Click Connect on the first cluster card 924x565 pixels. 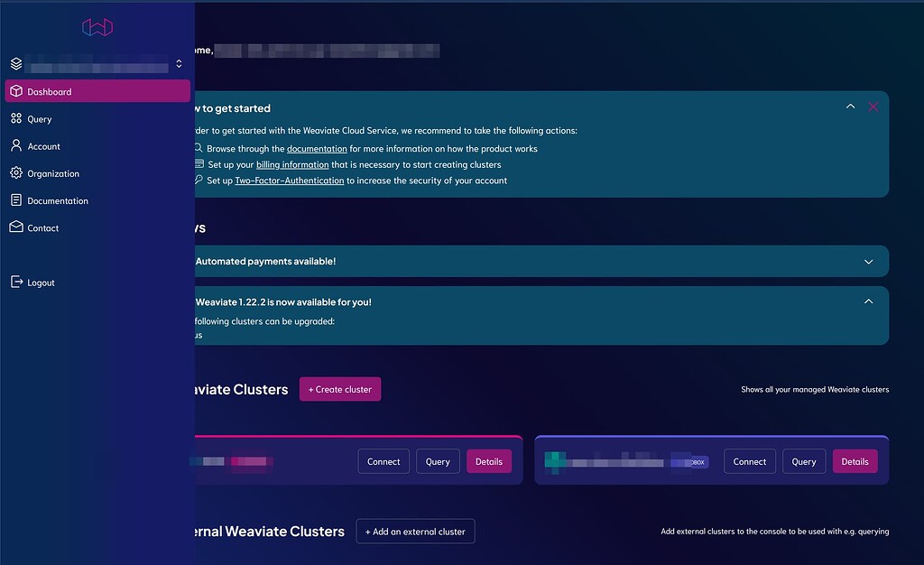pos(383,460)
